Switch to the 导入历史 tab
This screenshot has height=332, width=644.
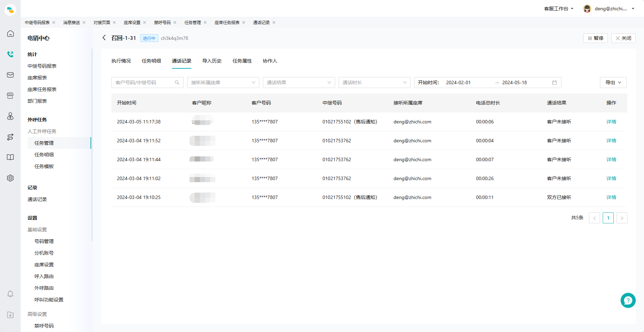(x=212, y=61)
